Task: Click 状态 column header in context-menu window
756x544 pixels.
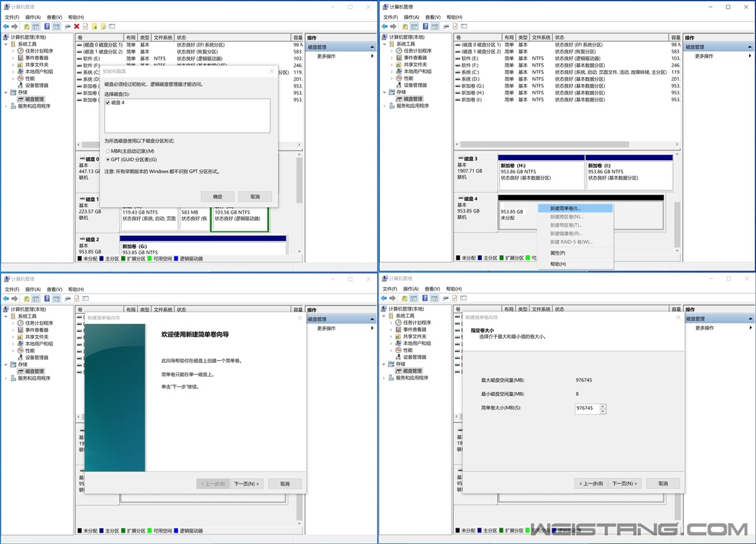Action: click(x=611, y=37)
